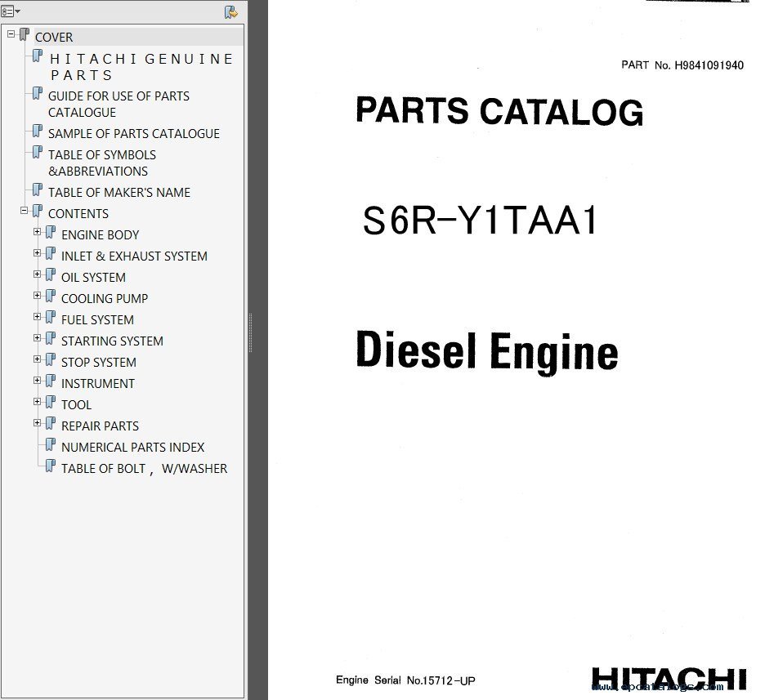Click the TABLE OF BOLT bookmark icon
Screen dimensions: 765x700
point(51,466)
